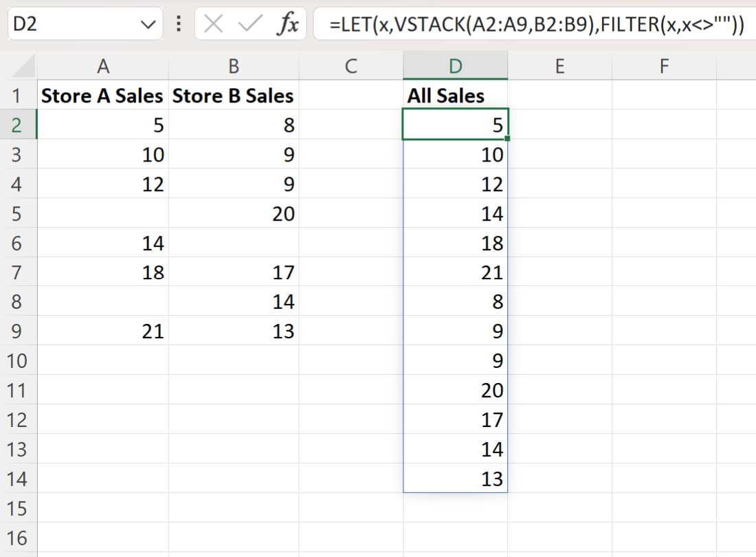Select column D header
Image resolution: width=756 pixels, height=557 pixels.
tap(455, 66)
